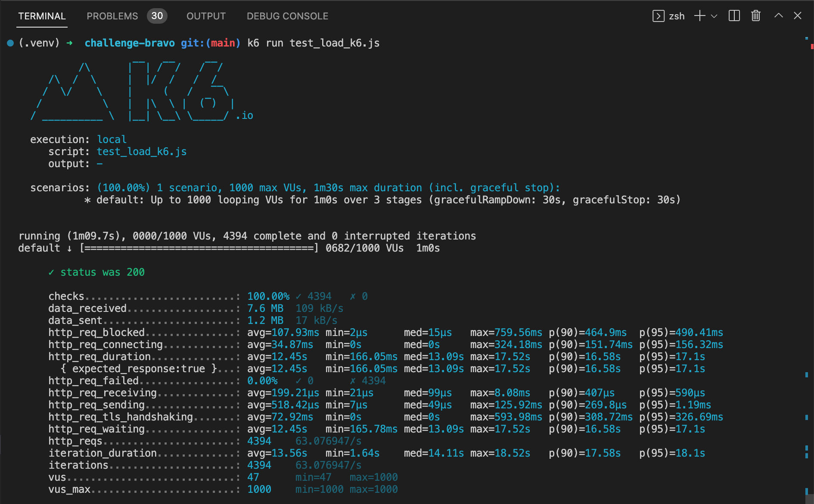814x504 pixels.
Task: Click the data_received 7.6 MB value
Action: point(265,308)
